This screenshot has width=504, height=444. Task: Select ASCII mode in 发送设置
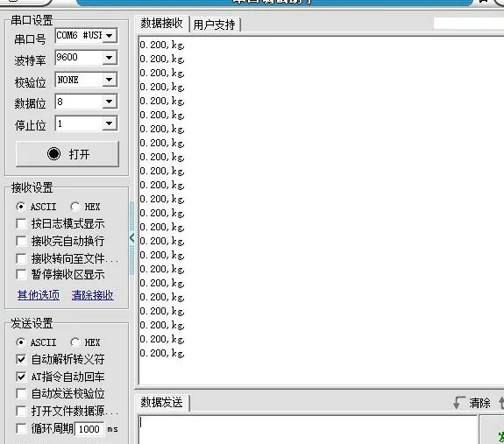21,342
